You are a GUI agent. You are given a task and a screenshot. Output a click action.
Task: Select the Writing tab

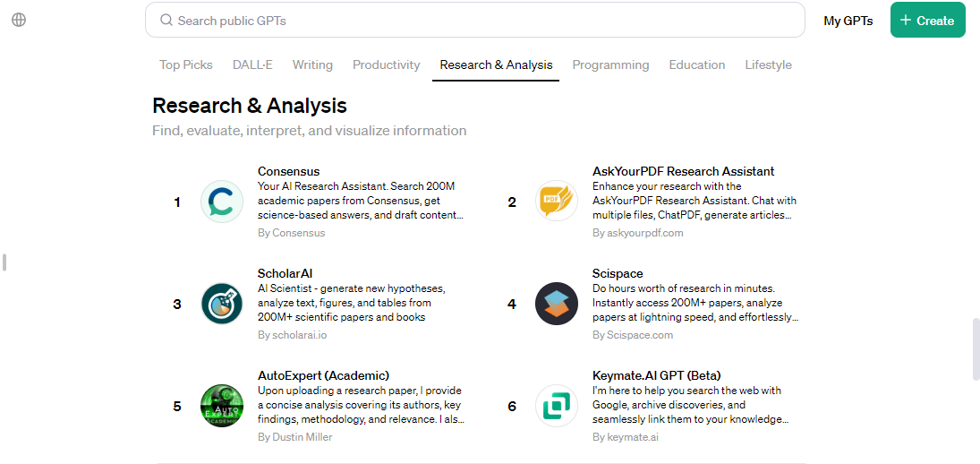click(x=312, y=64)
